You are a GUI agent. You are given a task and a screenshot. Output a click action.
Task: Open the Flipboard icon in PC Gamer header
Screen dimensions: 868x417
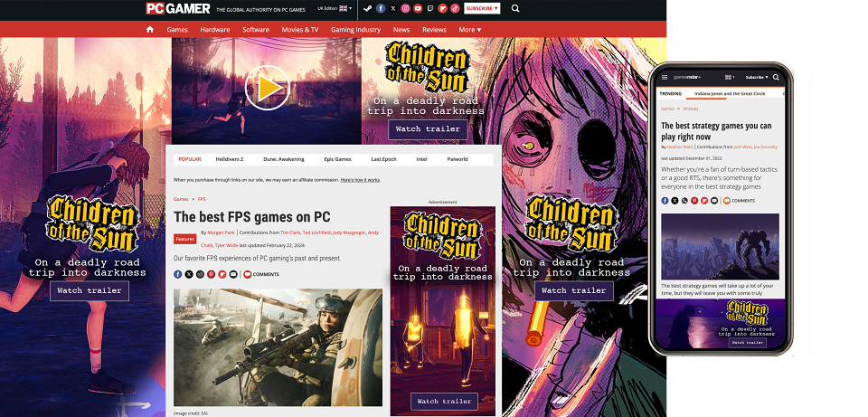[x=442, y=8]
